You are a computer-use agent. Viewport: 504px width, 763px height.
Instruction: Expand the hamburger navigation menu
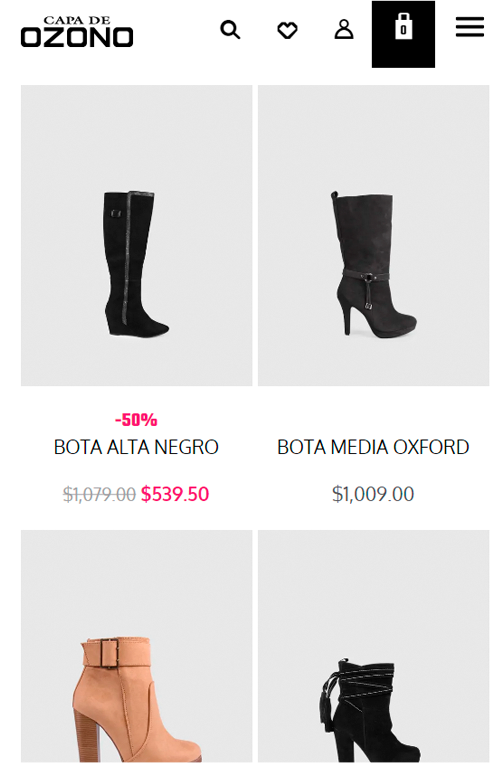pos(469,27)
